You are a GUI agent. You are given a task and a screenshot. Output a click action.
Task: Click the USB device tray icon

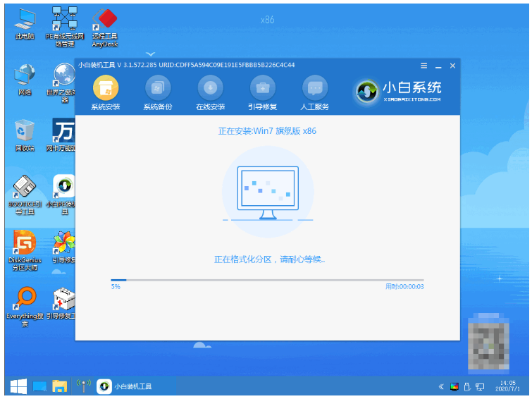click(467, 387)
